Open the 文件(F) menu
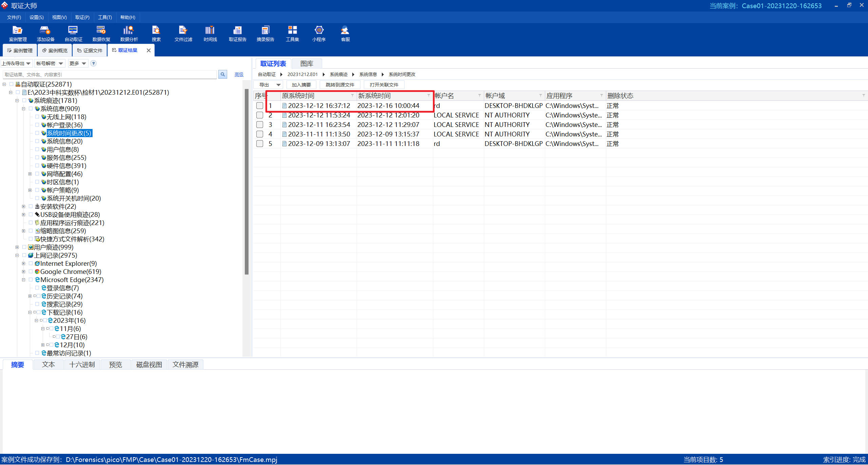The width and height of the screenshot is (868, 465). point(14,17)
